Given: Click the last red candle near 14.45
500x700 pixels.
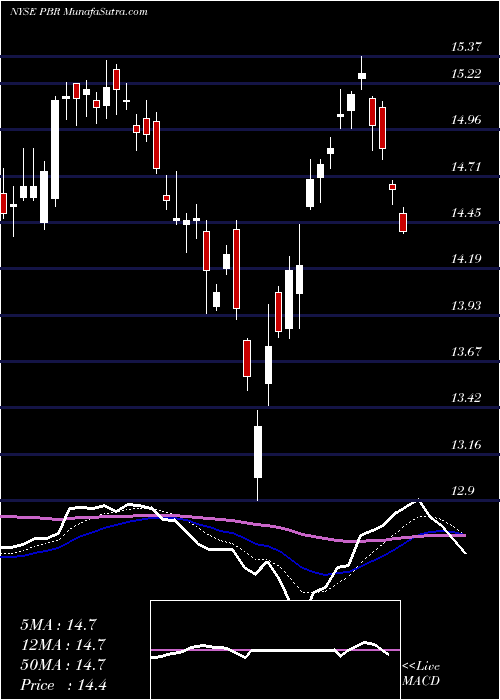Looking at the screenshot, I should click(x=403, y=222).
